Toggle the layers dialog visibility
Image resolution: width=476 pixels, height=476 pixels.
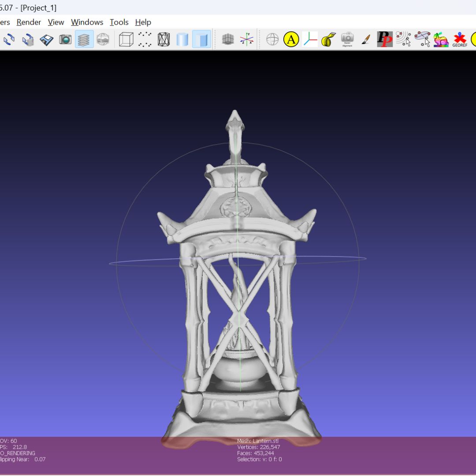pyautogui.click(x=84, y=39)
